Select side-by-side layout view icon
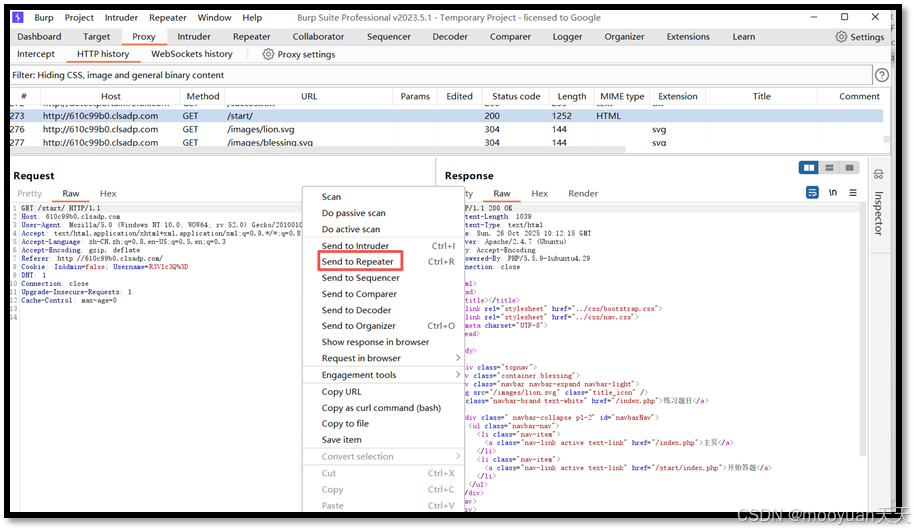This screenshot has height=531, width=915. click(x=809, y=168)
